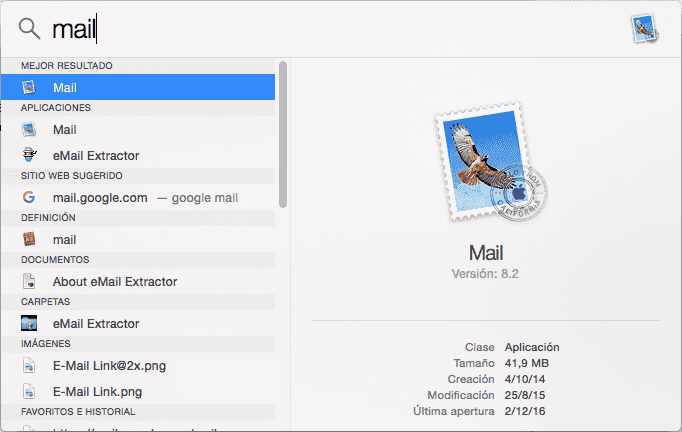The image size is (682, 432).
Task: Click the Mail title in the preview pane
Action: [486, 253]
